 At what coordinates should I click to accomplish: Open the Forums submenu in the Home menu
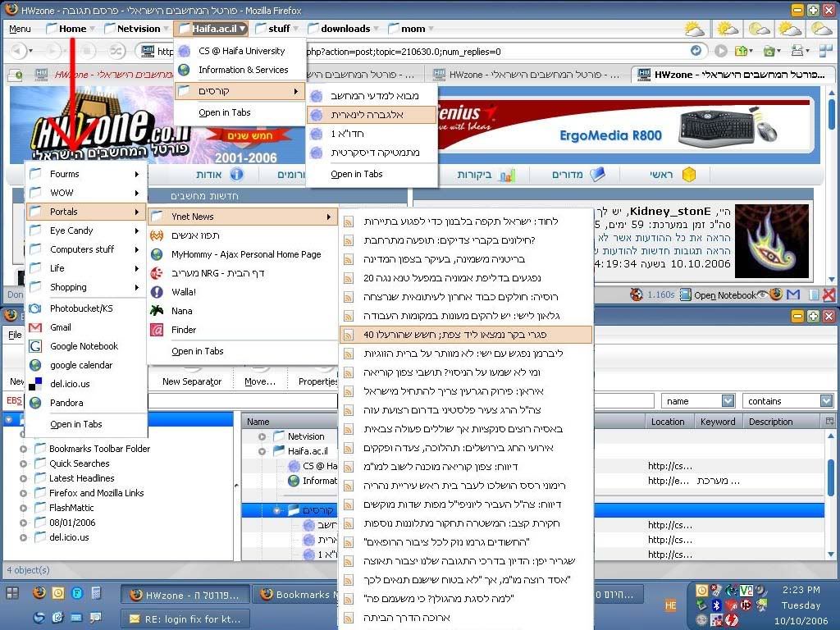[x=85, y=174]
